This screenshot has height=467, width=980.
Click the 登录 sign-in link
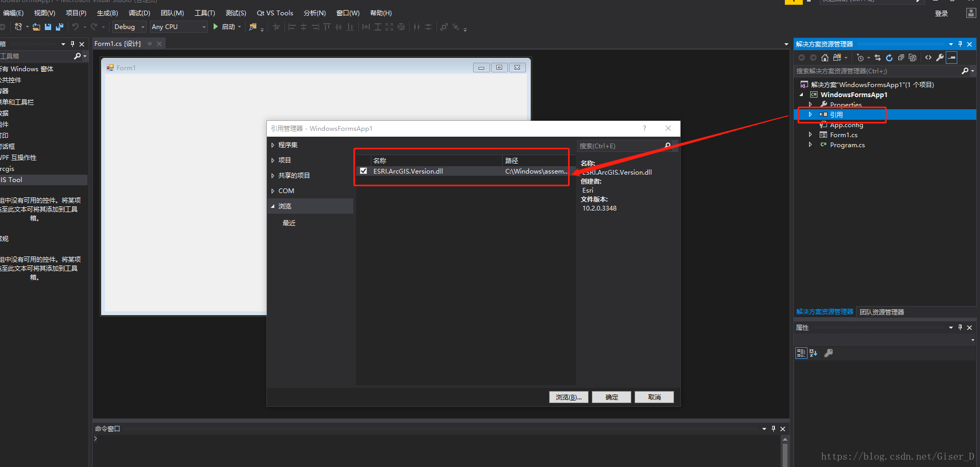coord(941,13)
